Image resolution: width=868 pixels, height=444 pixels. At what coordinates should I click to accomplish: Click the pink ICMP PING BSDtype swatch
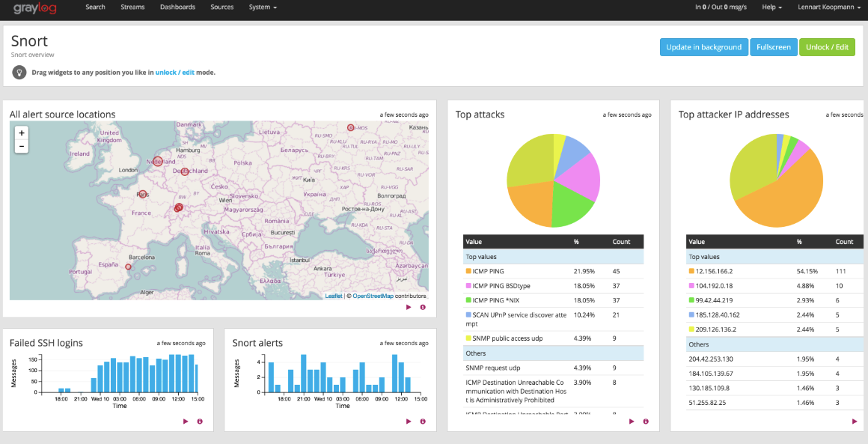coord(468,286)
